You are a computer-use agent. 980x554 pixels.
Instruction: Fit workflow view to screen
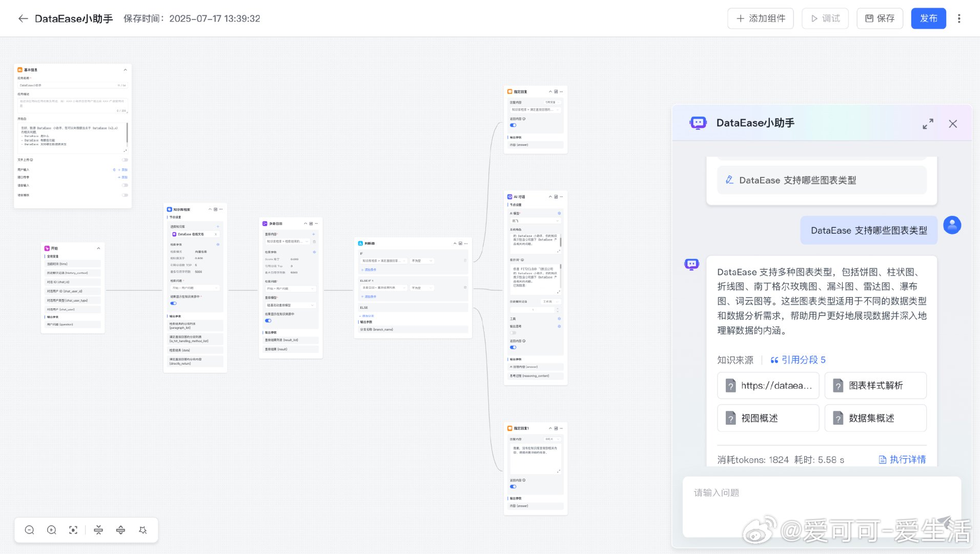pos(73,530)
